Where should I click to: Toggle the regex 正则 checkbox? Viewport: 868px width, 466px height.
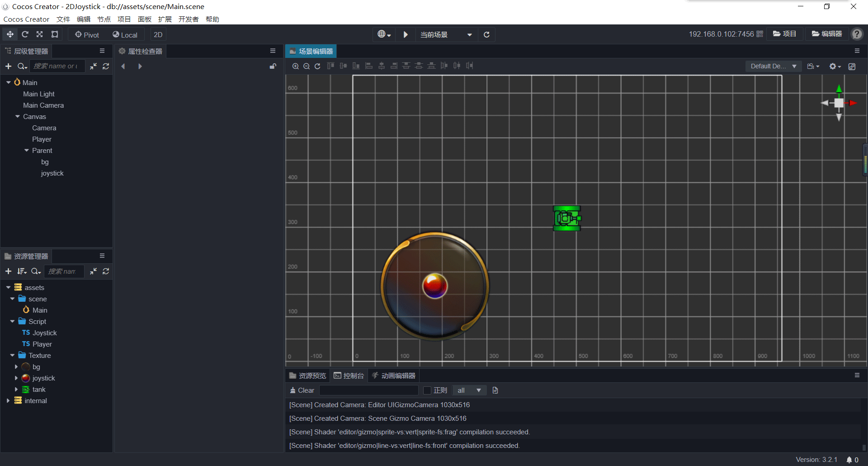click(x=427, y=390)
